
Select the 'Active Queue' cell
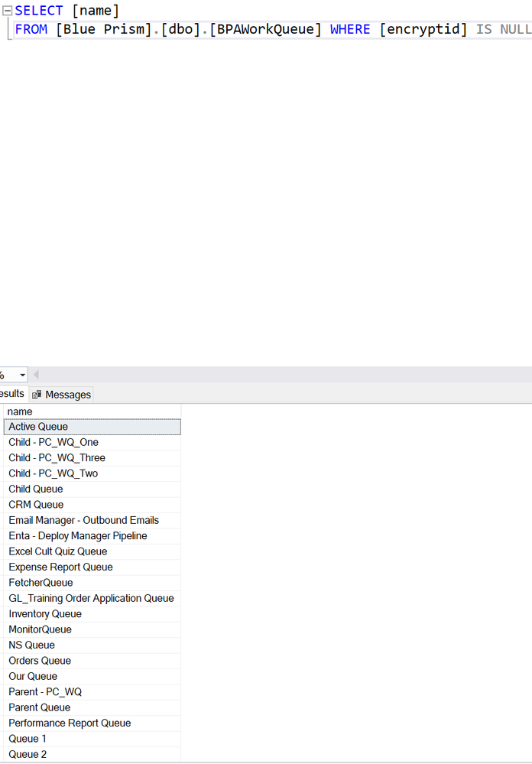pyautogui.click(x=92, y=427)
